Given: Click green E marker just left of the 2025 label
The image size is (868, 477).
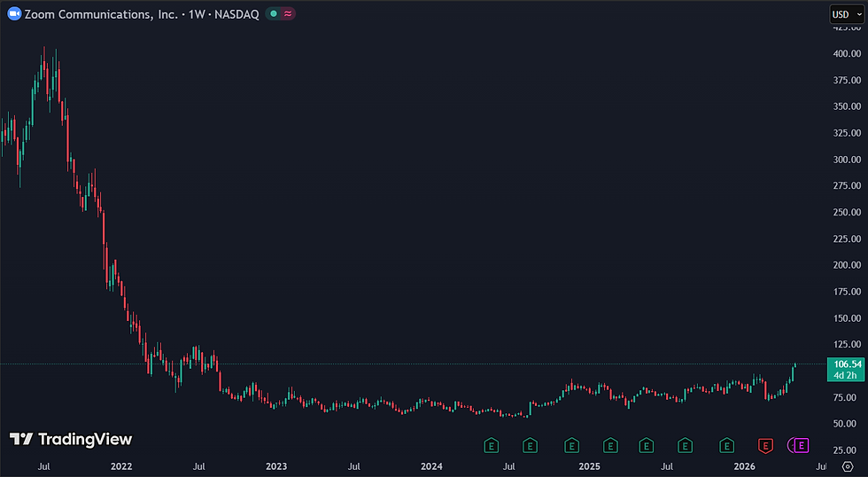Looking at the screenshot, I should coord(571,445).
